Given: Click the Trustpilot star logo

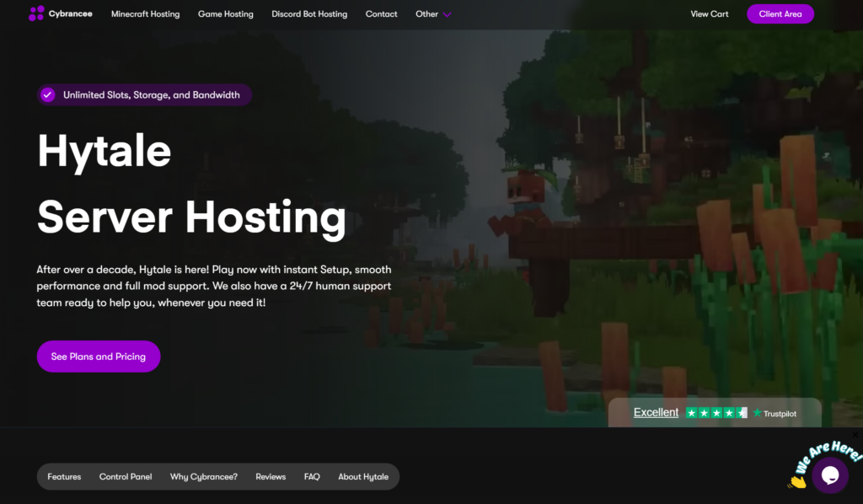Looking at the screenshot, I should 757,413.
